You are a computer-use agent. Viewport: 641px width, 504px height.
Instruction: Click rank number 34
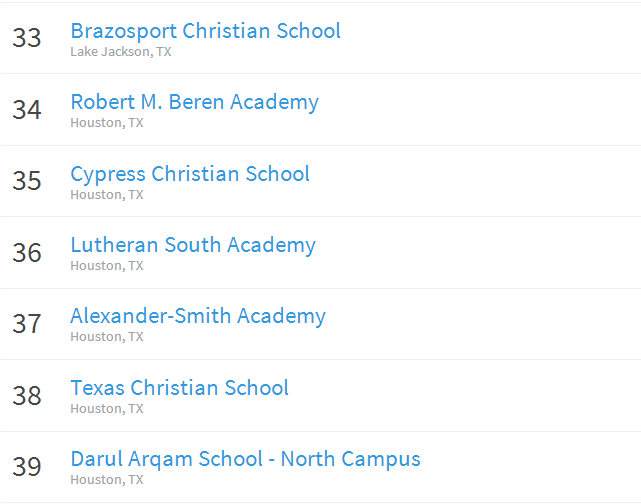27,110
